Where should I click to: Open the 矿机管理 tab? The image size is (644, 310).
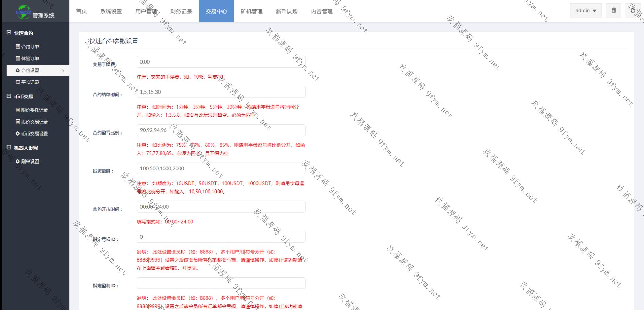tap(252, 11)
